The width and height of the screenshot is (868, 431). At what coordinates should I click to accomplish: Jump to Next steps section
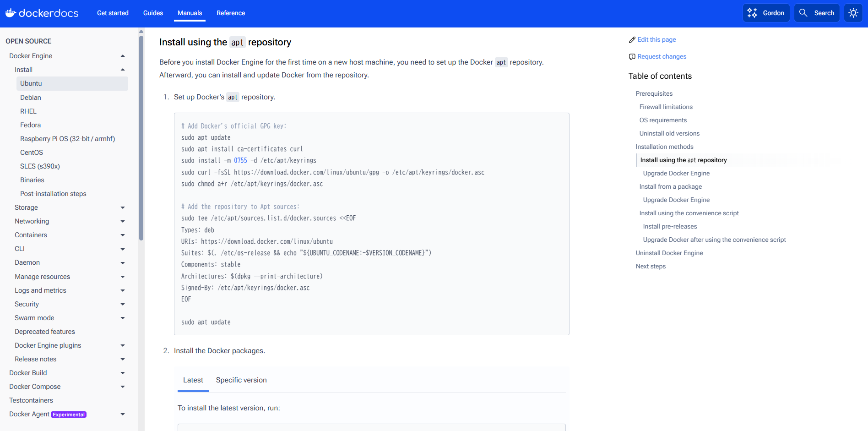pyautogui.click(x=651, y=266)
